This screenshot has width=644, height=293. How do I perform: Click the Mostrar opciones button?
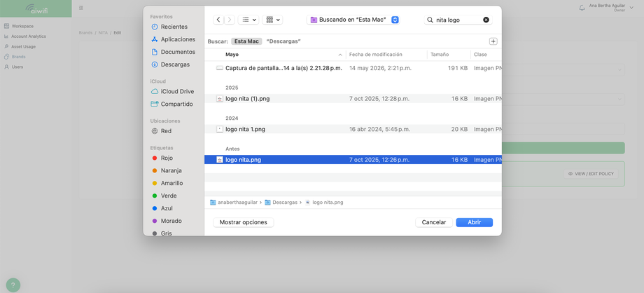coord(244,222)
